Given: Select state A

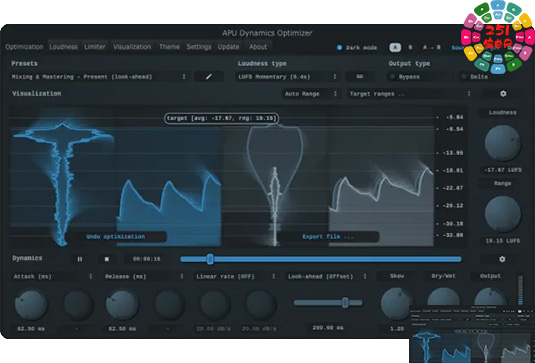Looking at the screenshot, I should coord(395,47).
